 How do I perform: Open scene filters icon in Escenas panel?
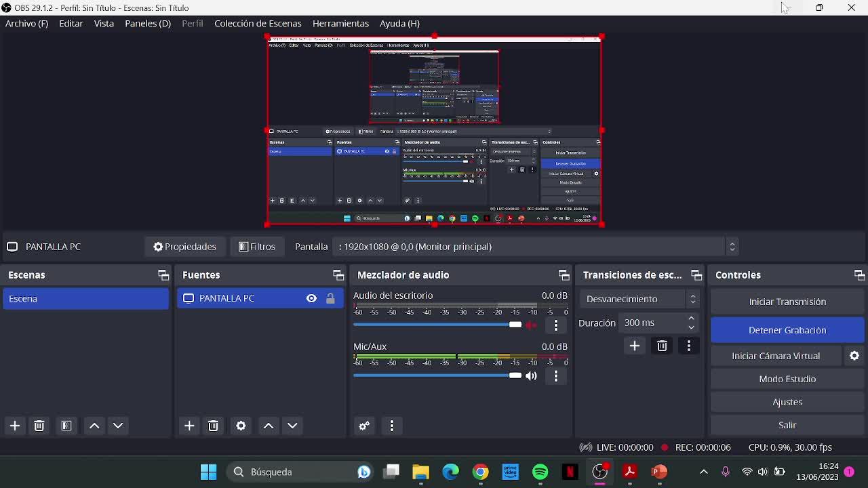coord(66,426)
